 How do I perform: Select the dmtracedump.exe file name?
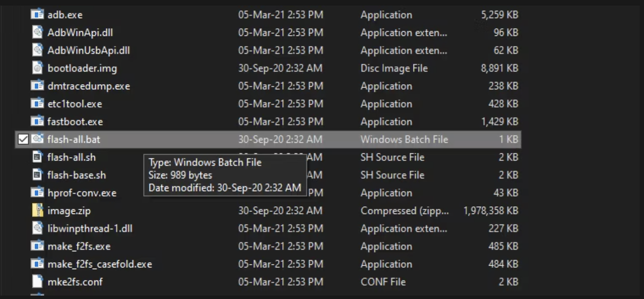(89, 86)
